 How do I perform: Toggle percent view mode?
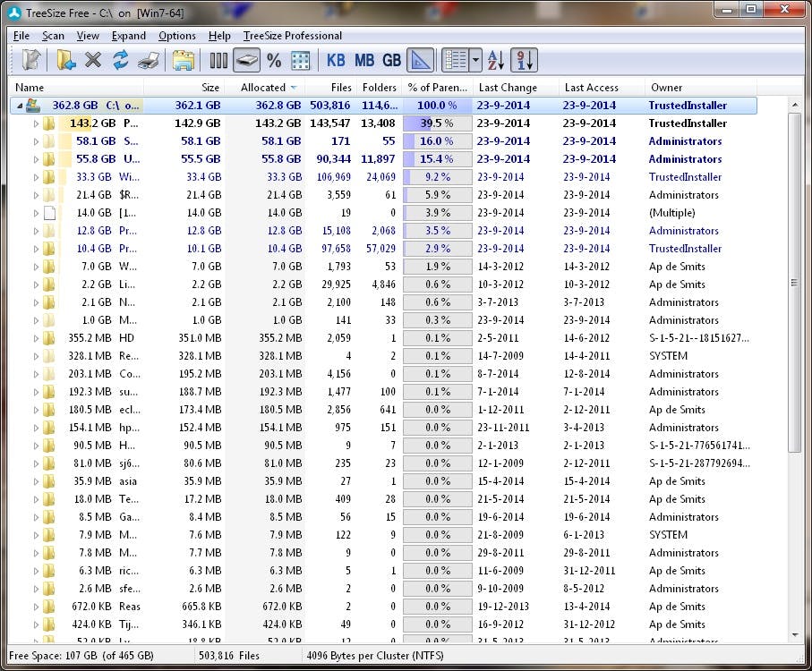point(274,60)
